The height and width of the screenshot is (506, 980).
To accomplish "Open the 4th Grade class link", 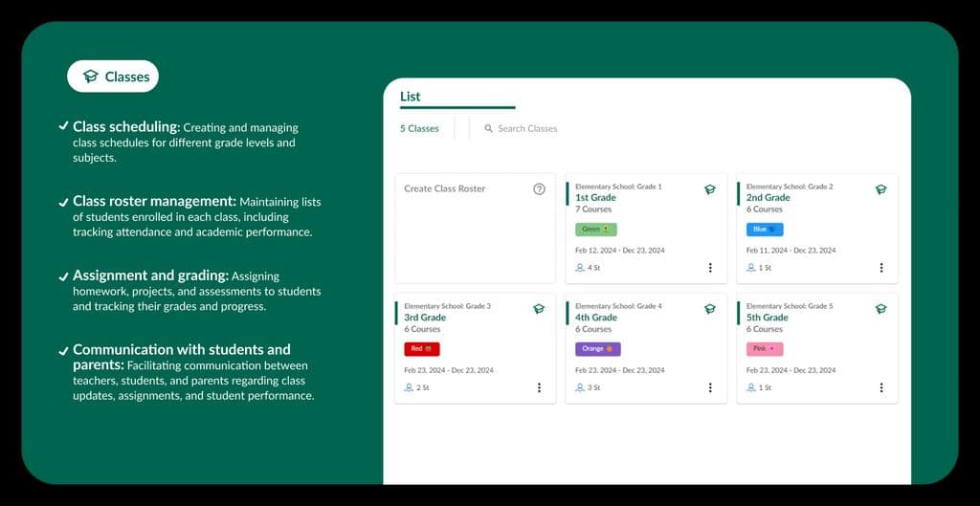I will click(596, 318).
